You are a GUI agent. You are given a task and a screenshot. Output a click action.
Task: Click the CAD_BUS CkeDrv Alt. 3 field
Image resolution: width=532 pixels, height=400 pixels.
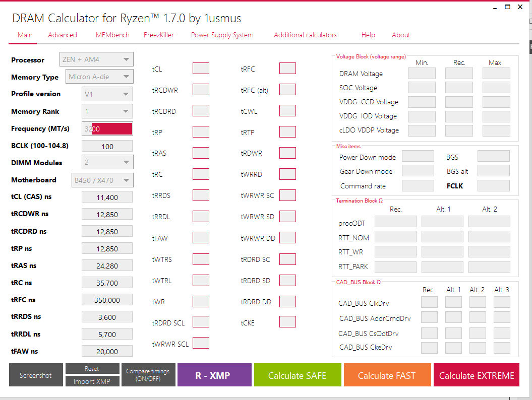(x=502, y=348)
